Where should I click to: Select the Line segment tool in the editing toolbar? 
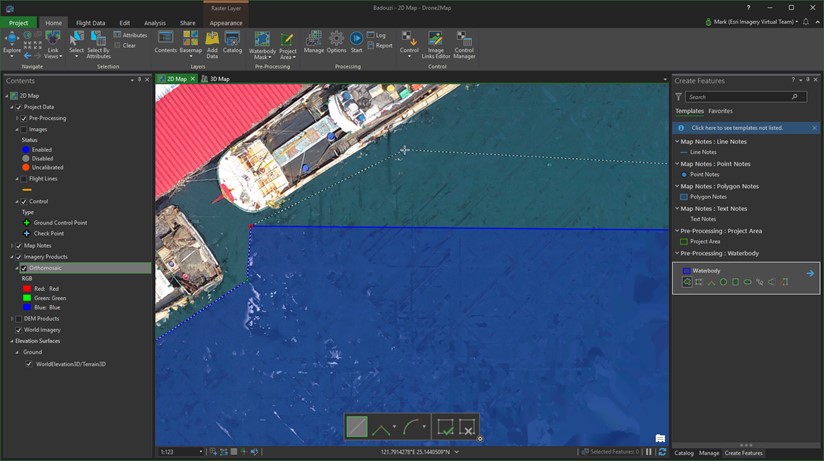[x=357, y=427]
